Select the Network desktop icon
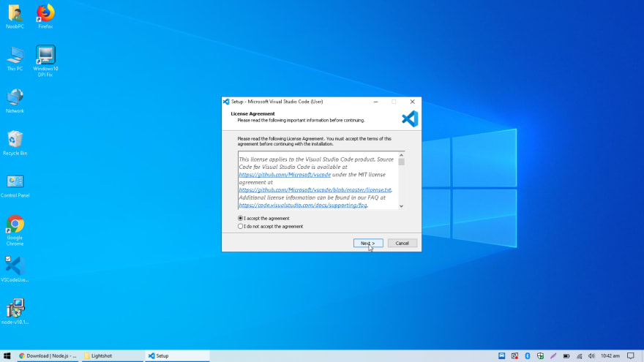 tap(15, 101)
